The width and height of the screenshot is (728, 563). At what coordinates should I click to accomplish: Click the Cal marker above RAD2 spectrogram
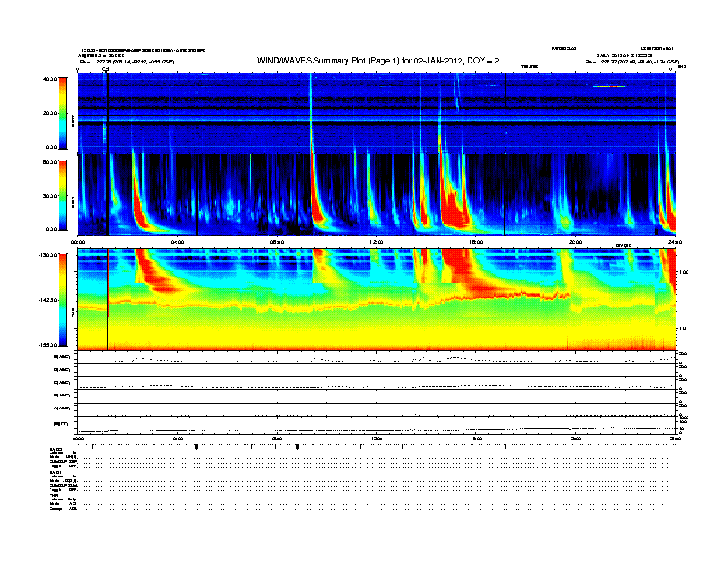(x=106, y=70)
